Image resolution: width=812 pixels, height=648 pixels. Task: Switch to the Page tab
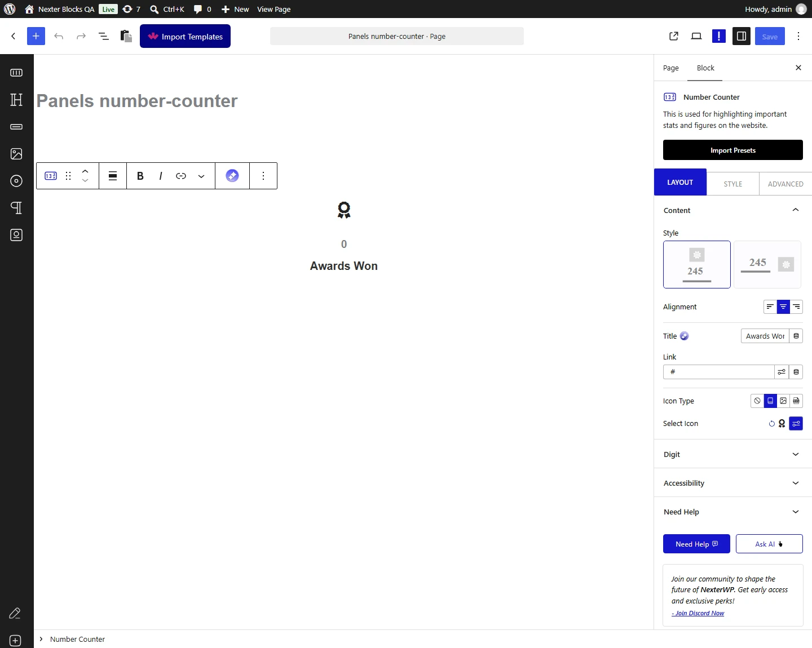(x=671, y=68)
